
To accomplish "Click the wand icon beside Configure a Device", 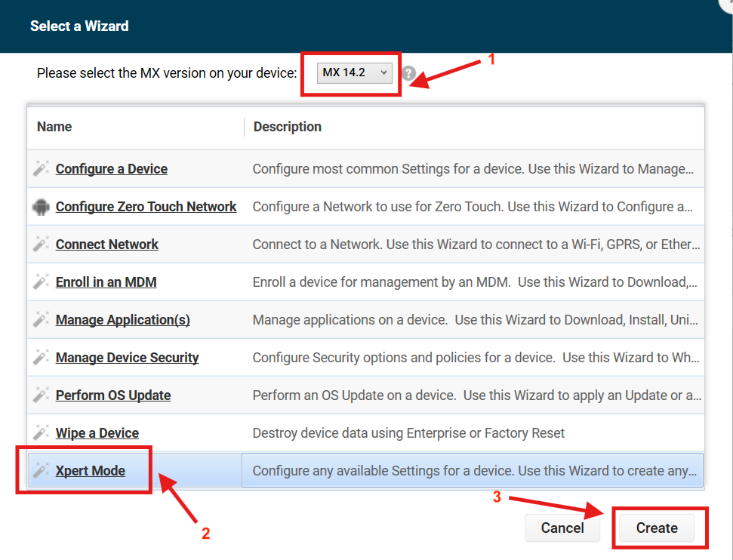I will [x=41, y=169].
